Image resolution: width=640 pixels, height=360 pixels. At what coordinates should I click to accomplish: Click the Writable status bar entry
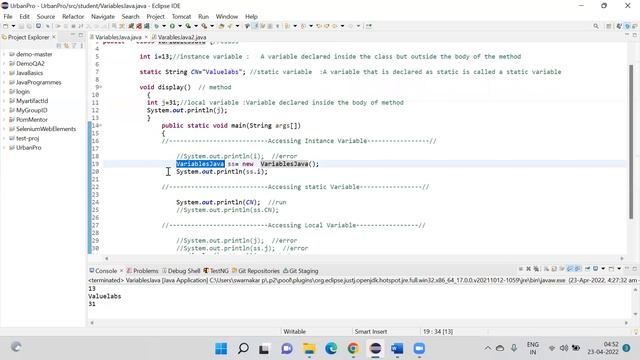point(294,331)
